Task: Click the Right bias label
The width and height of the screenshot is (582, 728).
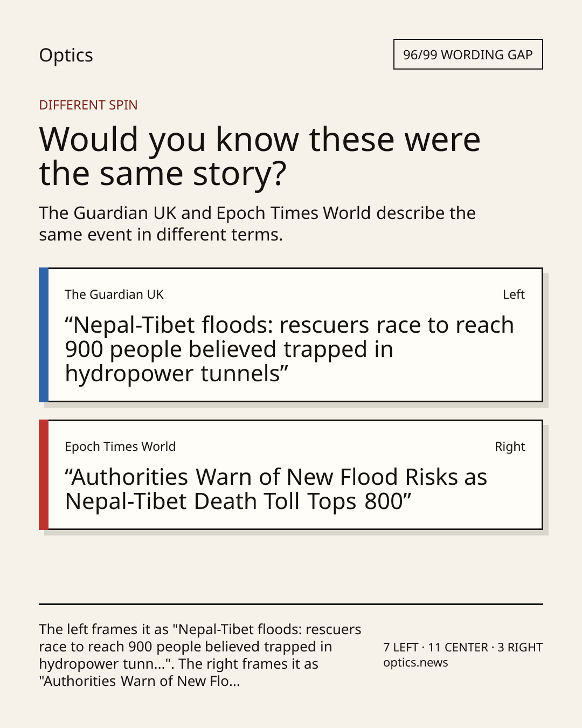Action: point(510,447)
